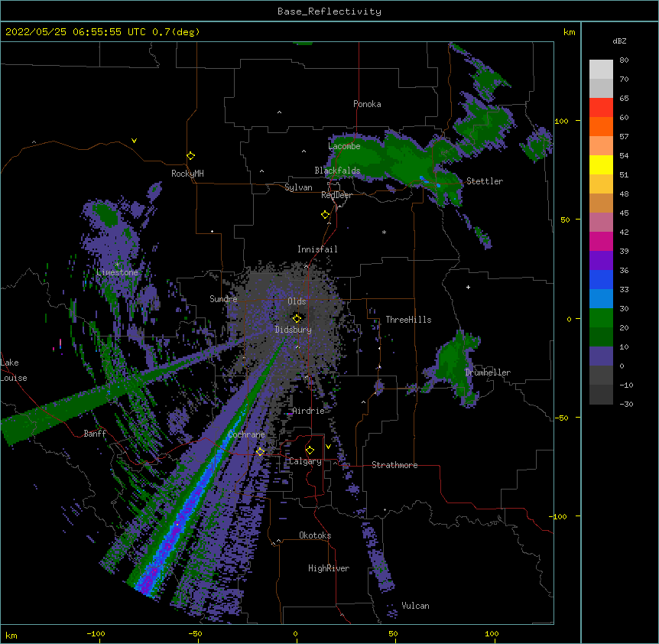The image size is (659, 644).
Task: Select the slate 0-10 dBZ legend swatch
Action: coord(601,356)
